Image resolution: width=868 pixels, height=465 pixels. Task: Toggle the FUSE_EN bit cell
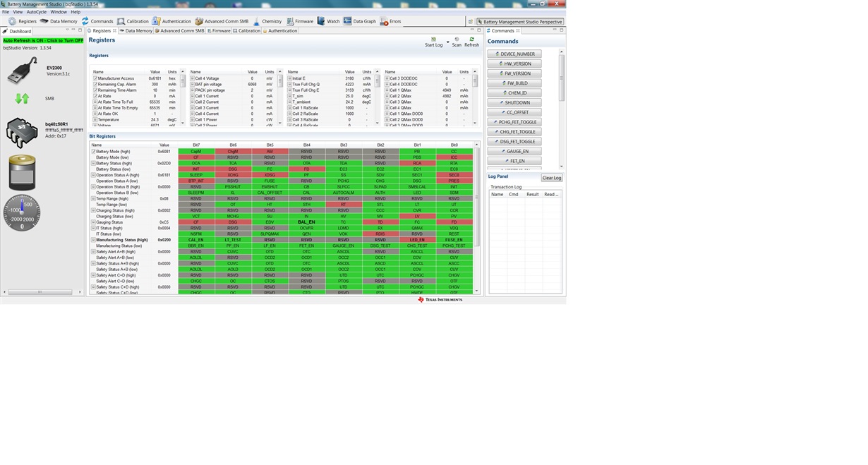[454, 240]
